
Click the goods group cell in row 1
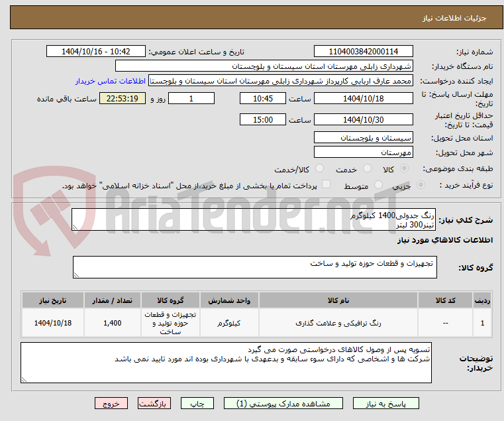[170, 323]
